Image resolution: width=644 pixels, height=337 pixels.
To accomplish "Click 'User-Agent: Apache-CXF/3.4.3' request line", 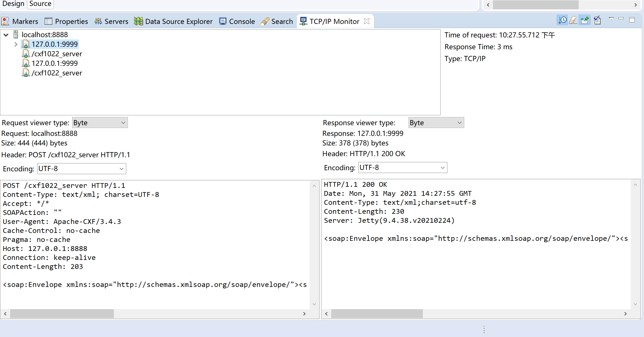I will pyautogui.click(x=62, y=222).
